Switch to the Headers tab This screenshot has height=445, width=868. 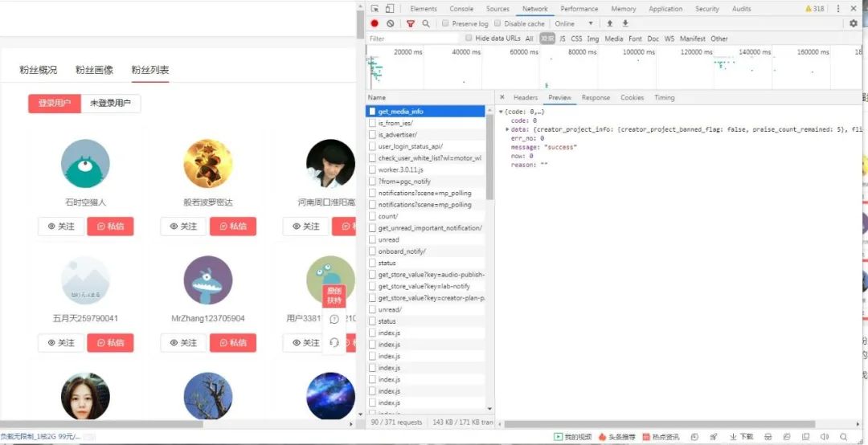pos(526,97)
